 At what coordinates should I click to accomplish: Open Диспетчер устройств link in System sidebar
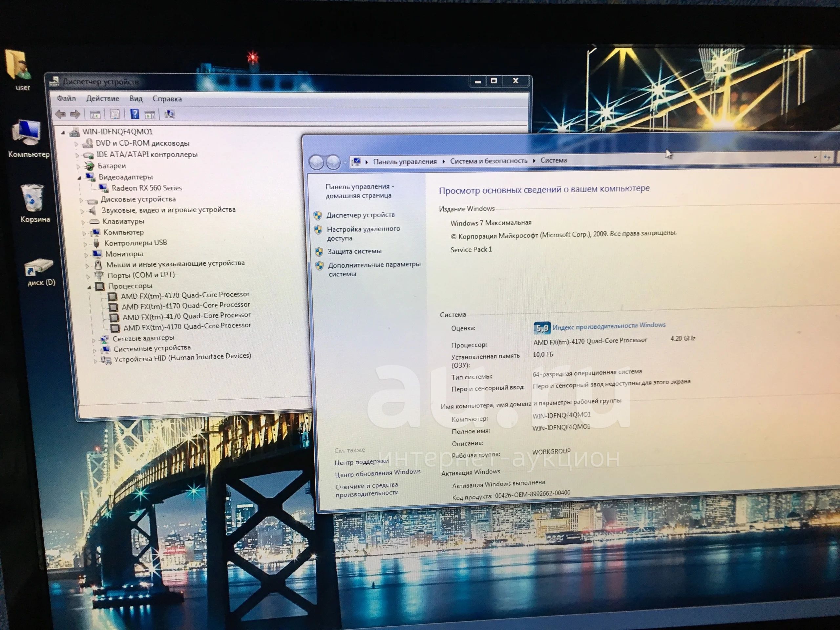click(360, 215)
